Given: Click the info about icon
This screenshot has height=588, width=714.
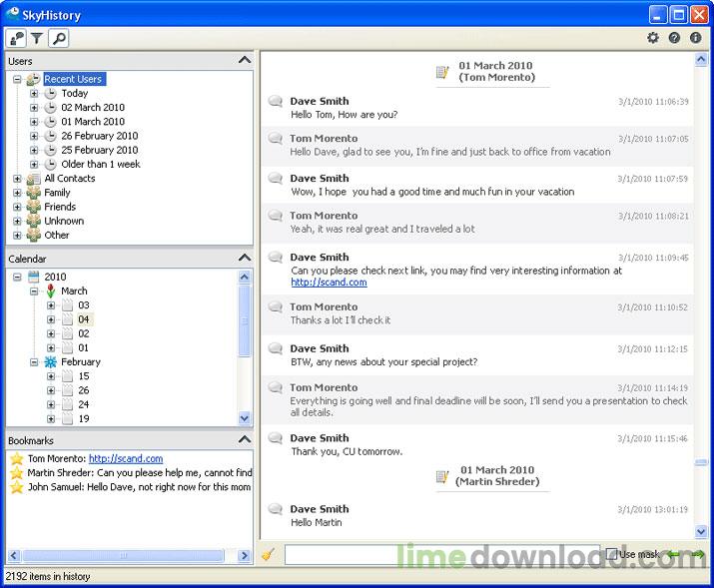Looking at the screenshot, I should (695, 38).
